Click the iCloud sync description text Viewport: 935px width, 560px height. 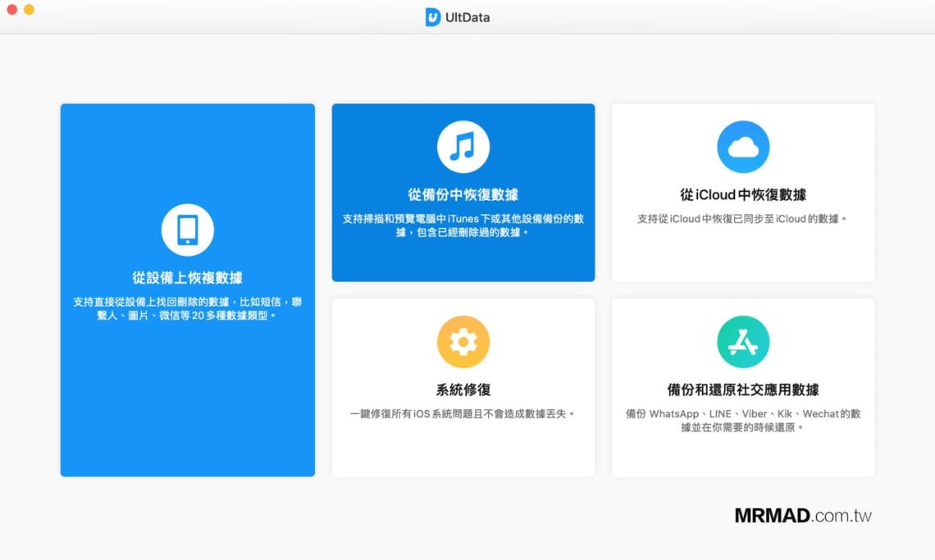coord(743,220)
